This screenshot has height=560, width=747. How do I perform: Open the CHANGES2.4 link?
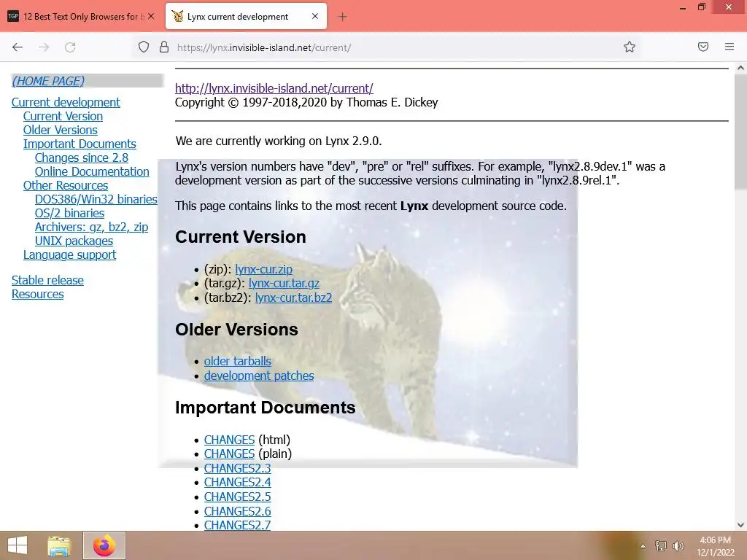coord(237,483)
